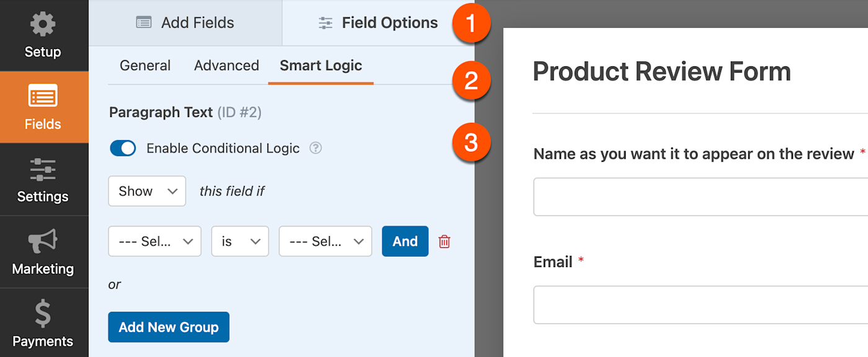868x357 pixels.
Task: Expand the first field select dropdown
Action: click(x=154, y=241)
